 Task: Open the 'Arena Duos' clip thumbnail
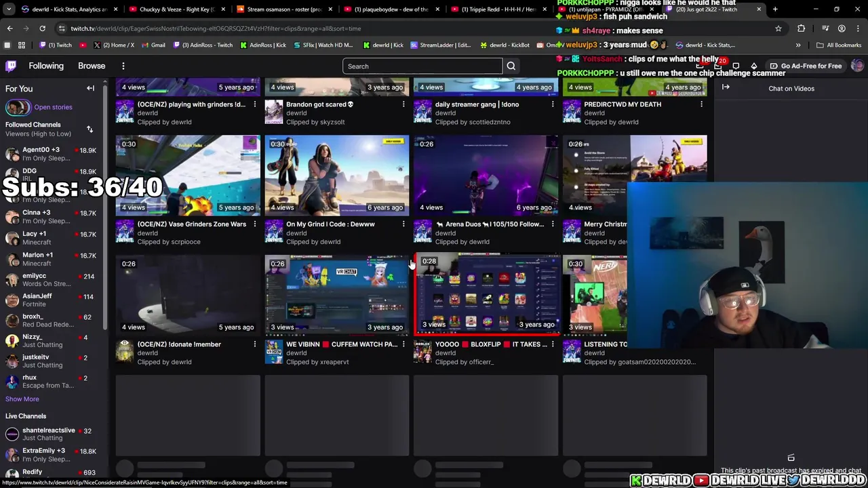click(x=486, y=176)
